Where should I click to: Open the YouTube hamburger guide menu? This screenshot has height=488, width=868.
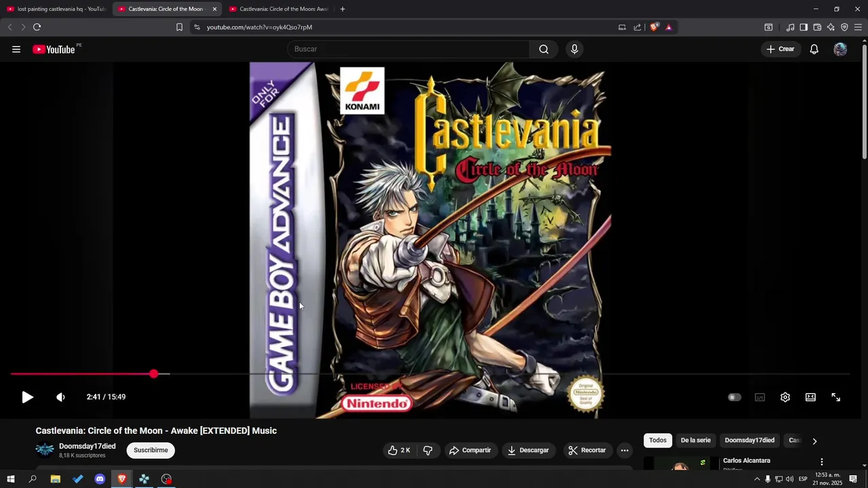pyautogui.click(x=16, y=49)
